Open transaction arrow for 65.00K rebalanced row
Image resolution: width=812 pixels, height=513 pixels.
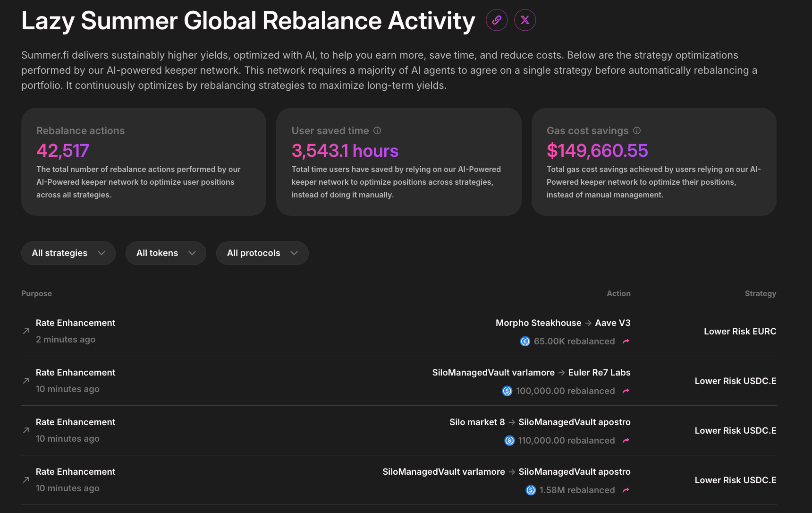point(626,342)
